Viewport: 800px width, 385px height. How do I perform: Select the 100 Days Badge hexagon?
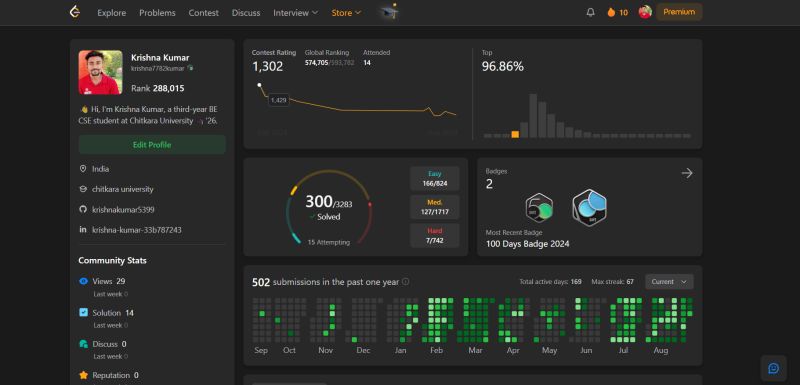(x=589, y=208)
